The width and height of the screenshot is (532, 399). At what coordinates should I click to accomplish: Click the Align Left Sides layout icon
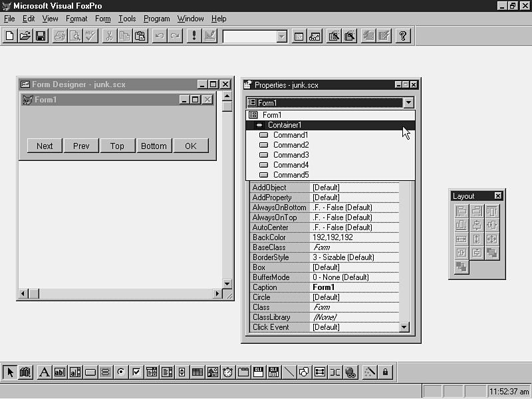(x=461, y=211)
